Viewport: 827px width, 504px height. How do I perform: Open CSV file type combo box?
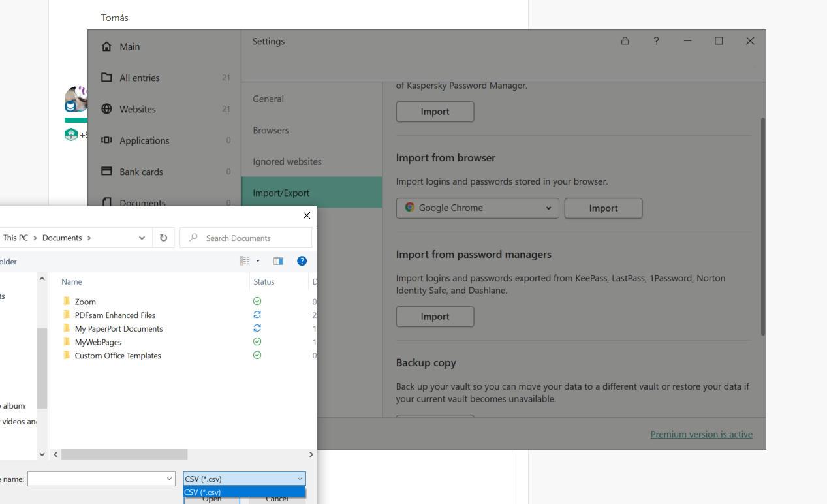pyautogui.click(x=244, y=479)
